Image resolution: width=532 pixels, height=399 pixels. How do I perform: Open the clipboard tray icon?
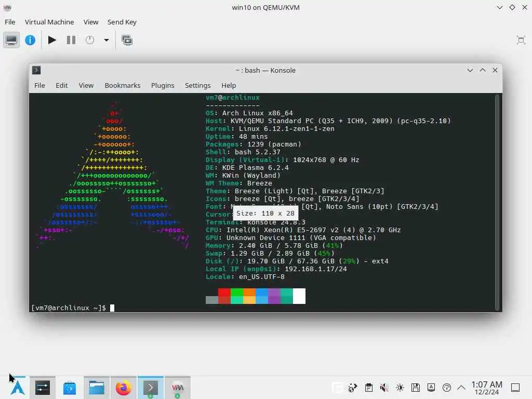click(369, 388)
